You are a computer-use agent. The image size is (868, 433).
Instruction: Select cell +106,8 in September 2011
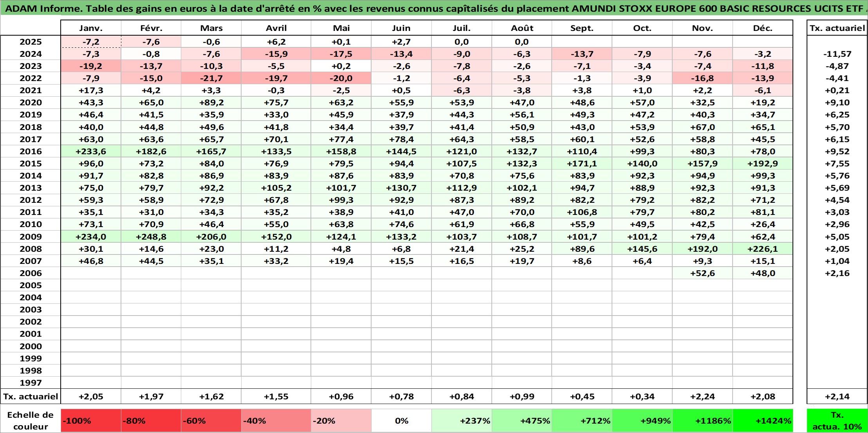point(582,212)
